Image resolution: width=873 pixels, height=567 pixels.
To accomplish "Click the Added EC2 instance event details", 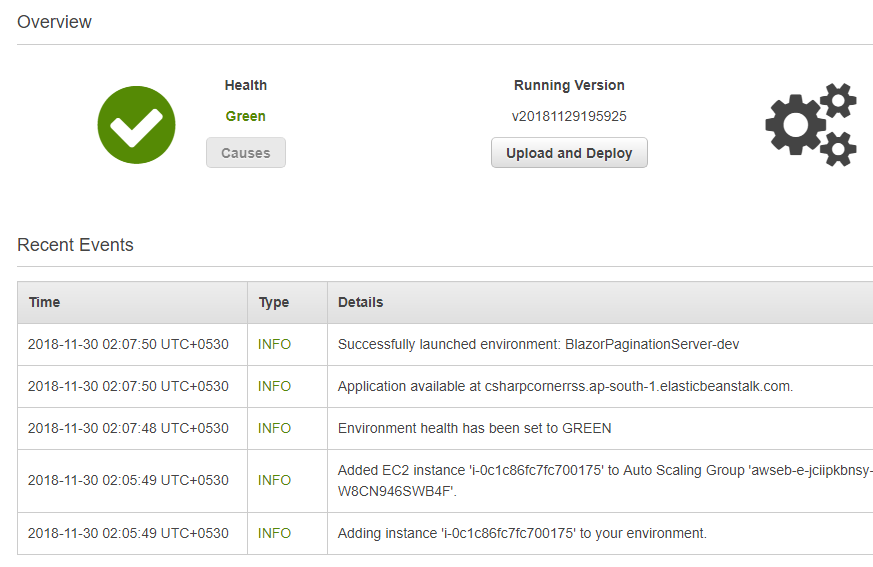I will [x=605, y=481].
